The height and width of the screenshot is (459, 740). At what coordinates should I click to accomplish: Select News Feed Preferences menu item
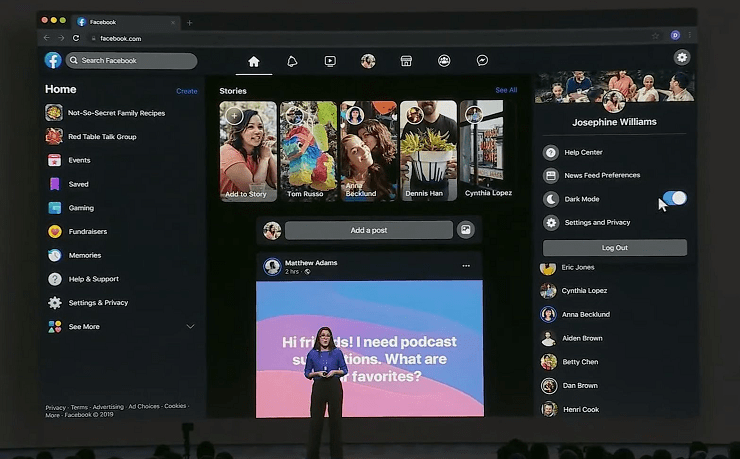(x=601, y=175)
